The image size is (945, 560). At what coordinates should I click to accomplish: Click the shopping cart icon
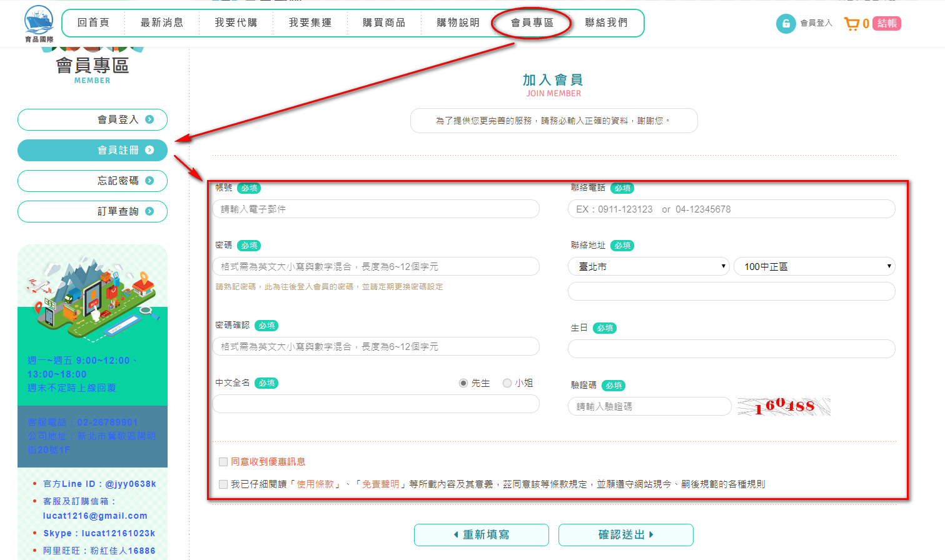851,24
